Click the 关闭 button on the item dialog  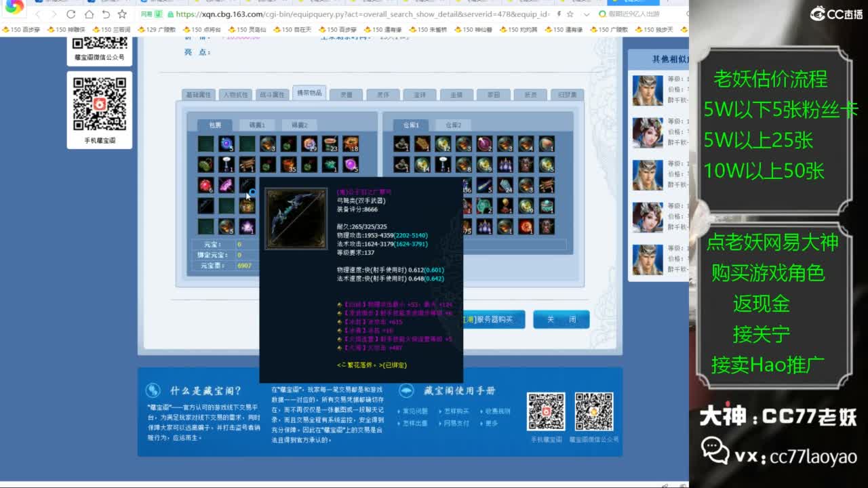[561, 319]
